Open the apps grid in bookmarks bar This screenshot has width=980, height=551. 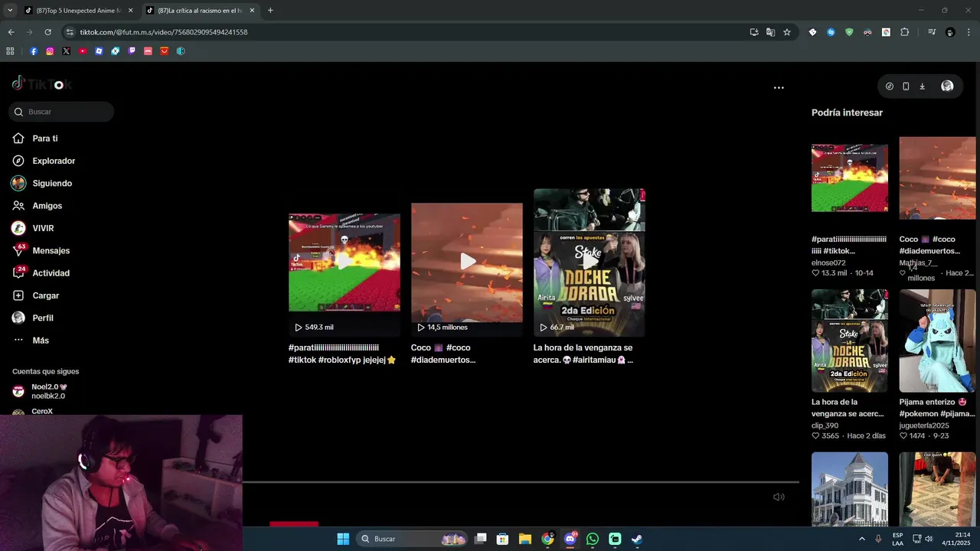pyautogui.click(x=10, y=51)
